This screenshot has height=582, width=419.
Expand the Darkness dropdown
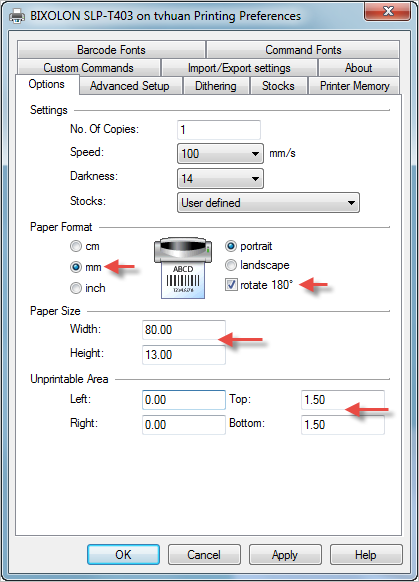pyautogui.click(x=220, y=179)
